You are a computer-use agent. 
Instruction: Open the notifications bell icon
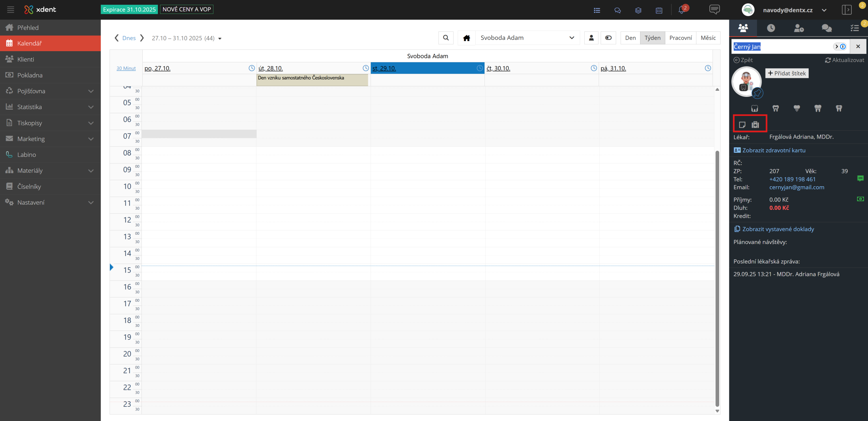pos(682,10)
